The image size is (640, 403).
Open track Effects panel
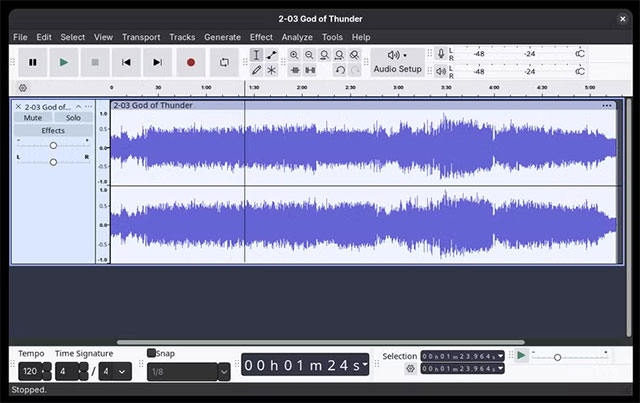[x=53, y=131]
